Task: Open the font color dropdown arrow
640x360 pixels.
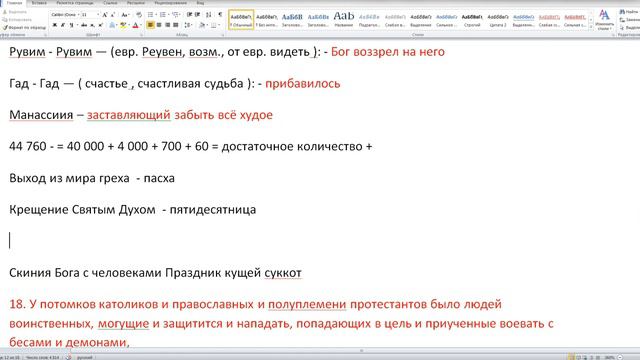Action: pyautogui.click(x=141, y=25)
